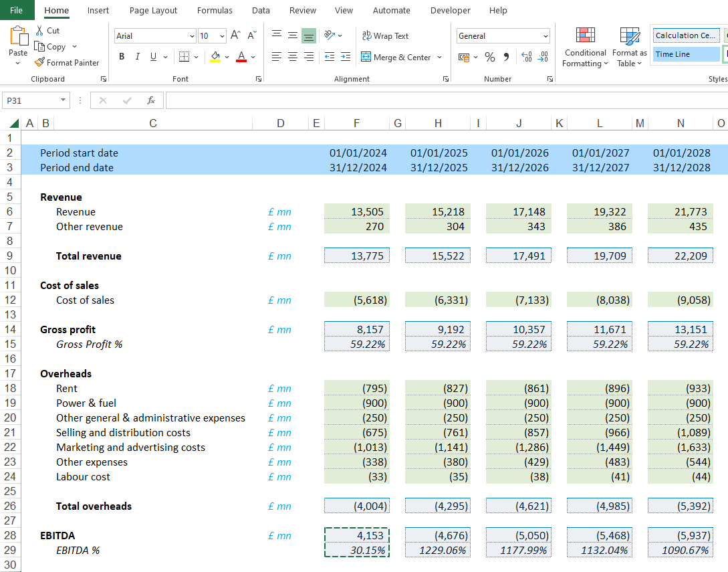This screenshot has height=572, width=728.
Task: Apply the yellow Fill Color swatch
Action: tap(215, 57)
